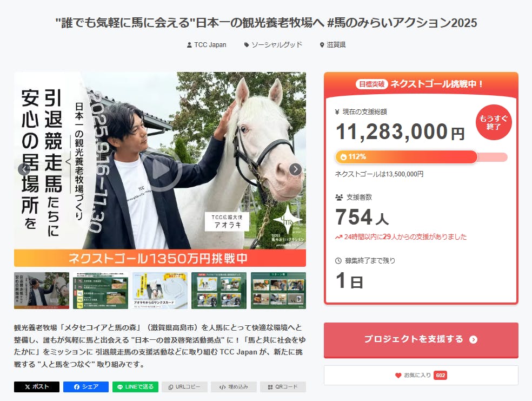Click the 112% funding progress bar
This screenshot has height=401, width=532.
point(421,157)
